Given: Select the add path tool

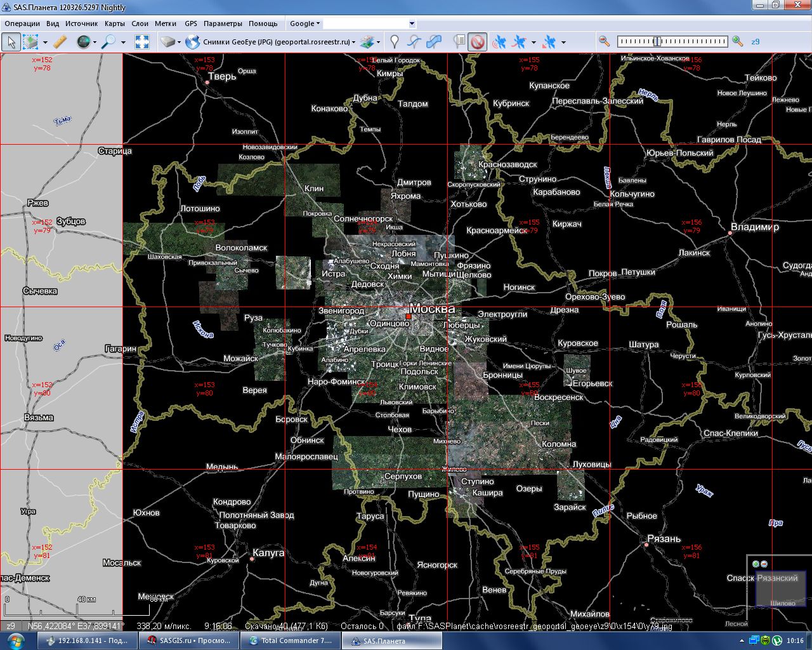Looking at the screenshot, I should click(x=414, y=42).
